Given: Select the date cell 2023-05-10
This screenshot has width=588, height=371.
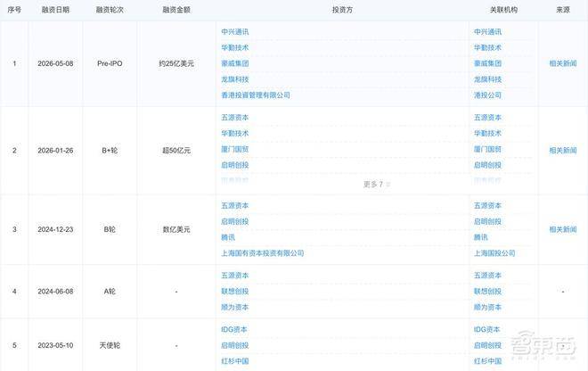Looking at the screenshot, I should coord(55,345).
